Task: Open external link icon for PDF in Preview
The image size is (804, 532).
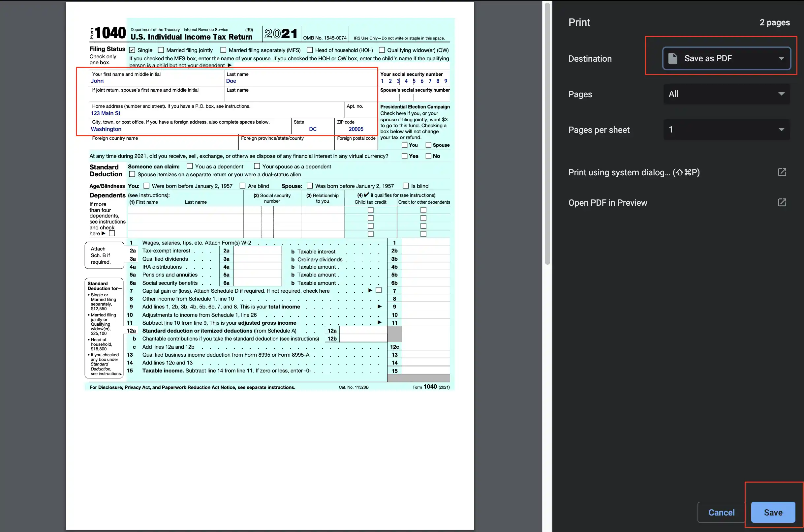Action: (x=782, y=202)
